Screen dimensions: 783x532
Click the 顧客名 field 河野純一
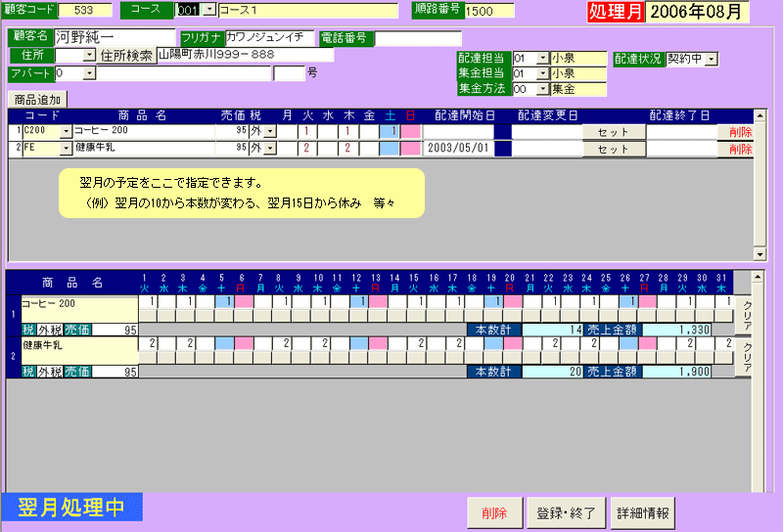click(x=114, y=38)
